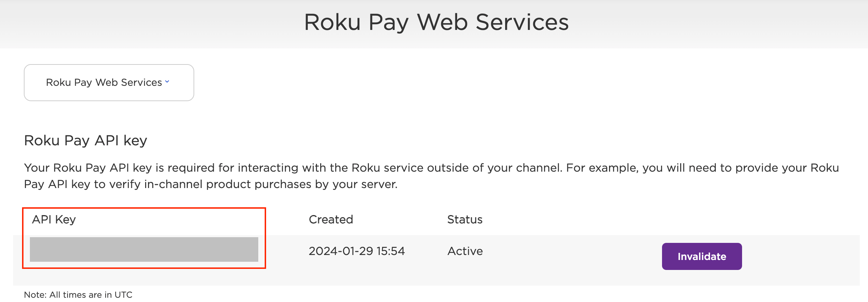Click empty row area right of Invalidate
Viewport: 868px width, 302px height.
[x=800, y=256]
